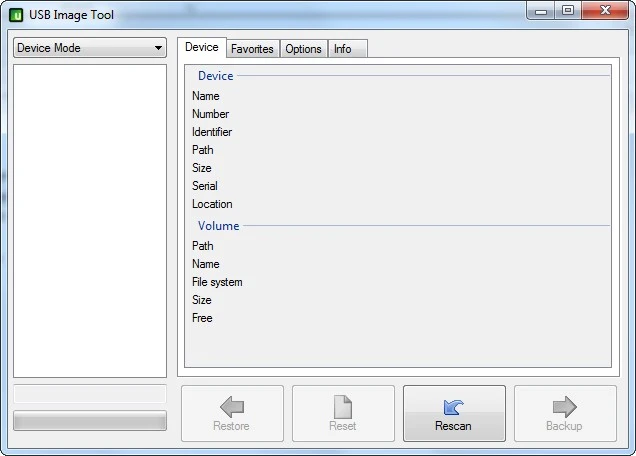Click the USB Image Tool title text
The width and height of the screenshot is (636, 456).
[70, 15]
